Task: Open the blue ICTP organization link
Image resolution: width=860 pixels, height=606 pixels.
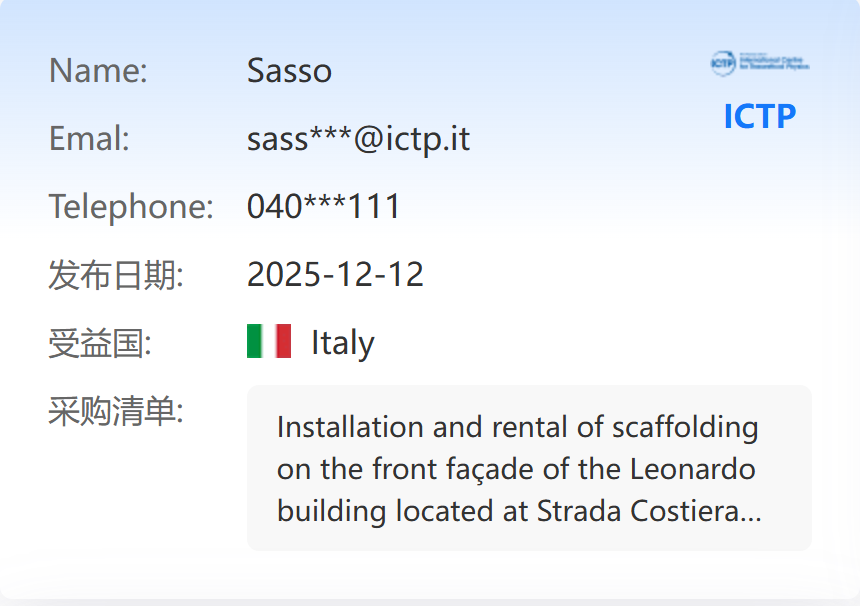Action: click(760, 116)
